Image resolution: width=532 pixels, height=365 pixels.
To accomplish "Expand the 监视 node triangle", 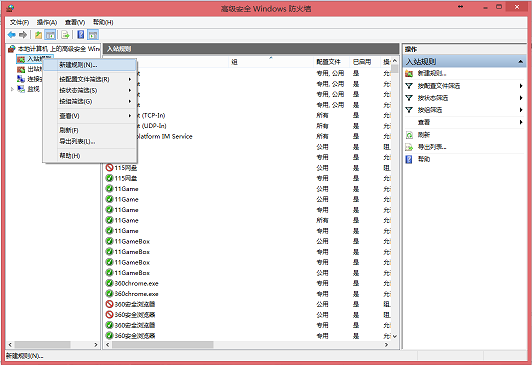I will tap(12, 89).
